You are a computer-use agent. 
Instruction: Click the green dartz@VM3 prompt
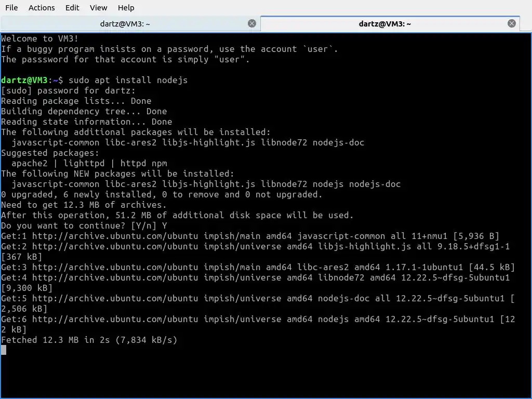24,80
